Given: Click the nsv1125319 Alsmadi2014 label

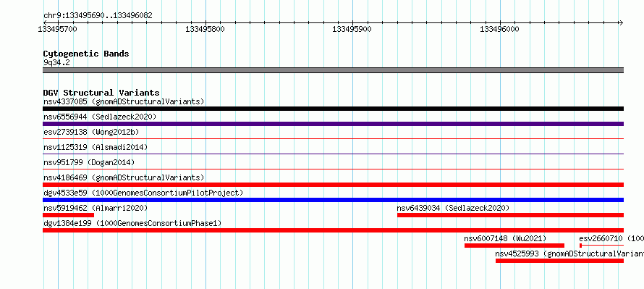Looking at the screenshot, I should click(x=96, y=147).
